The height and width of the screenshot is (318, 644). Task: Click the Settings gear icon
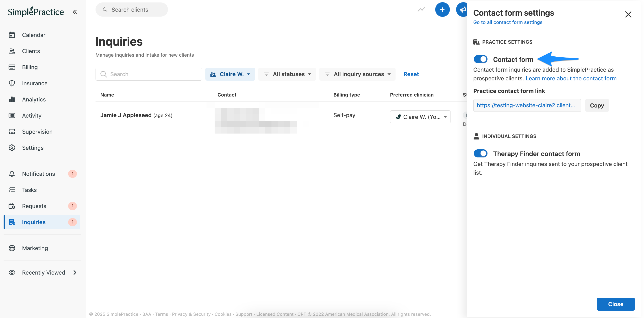[12, 148]
